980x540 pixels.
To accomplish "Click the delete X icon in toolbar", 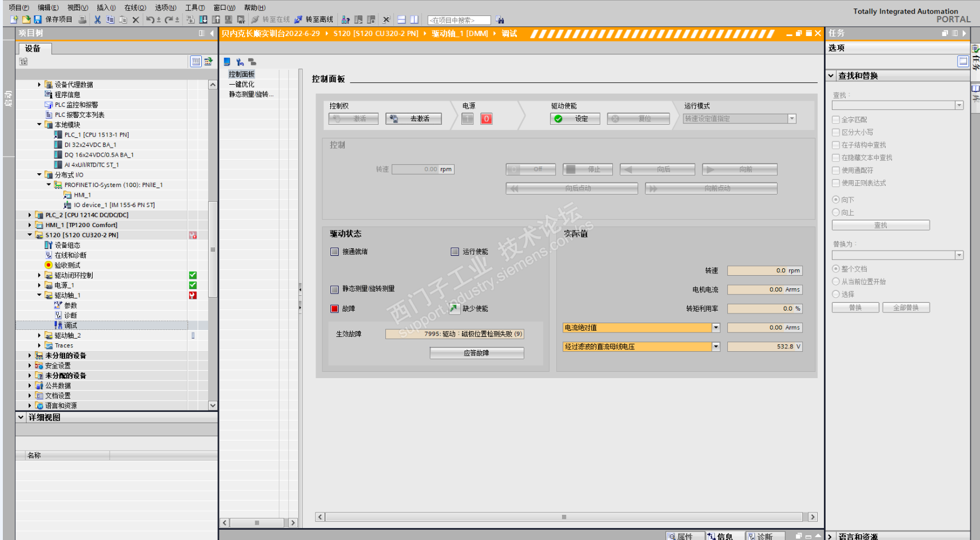I will click(136, 19).
